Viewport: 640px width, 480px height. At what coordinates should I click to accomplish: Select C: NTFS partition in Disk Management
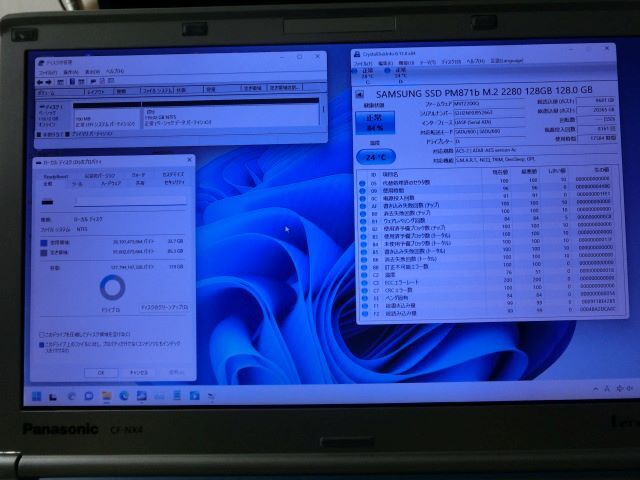point(231,116)
